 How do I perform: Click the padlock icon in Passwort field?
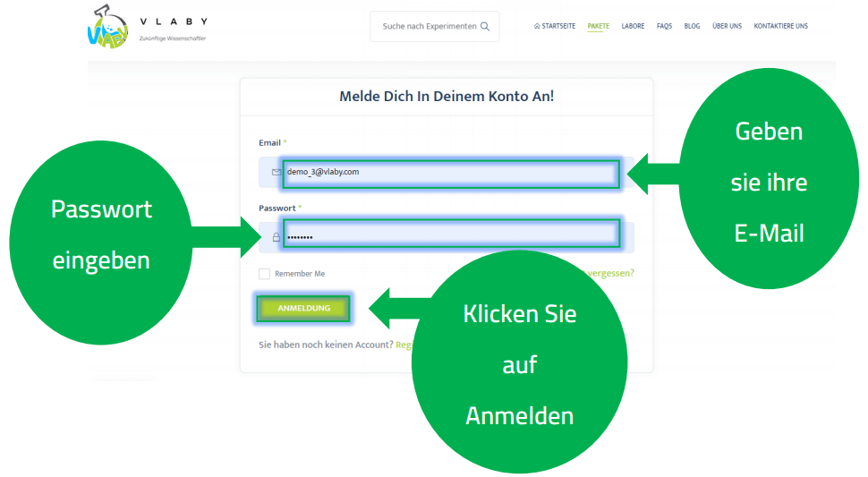pos(276,237)
